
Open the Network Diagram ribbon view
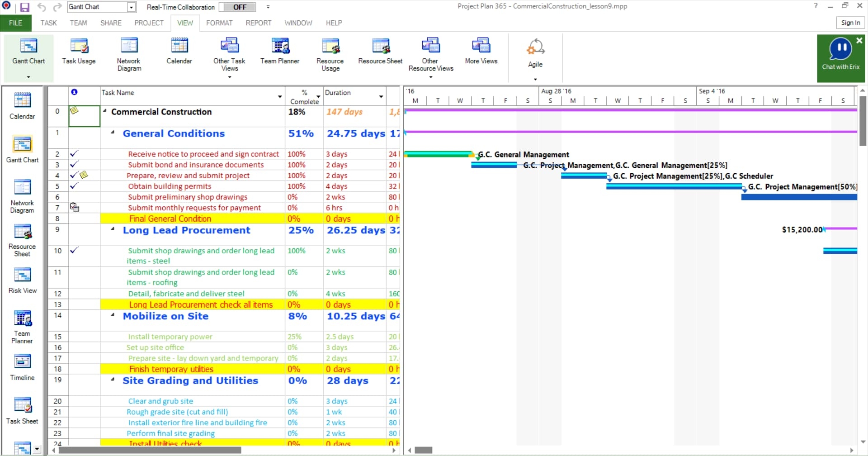pyautogui.click(x=129, y=54)
